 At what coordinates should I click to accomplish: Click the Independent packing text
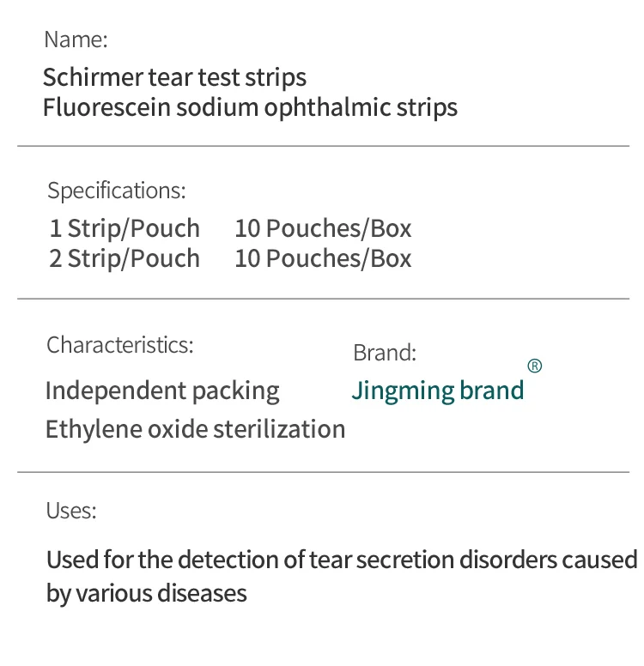(162, 391)
